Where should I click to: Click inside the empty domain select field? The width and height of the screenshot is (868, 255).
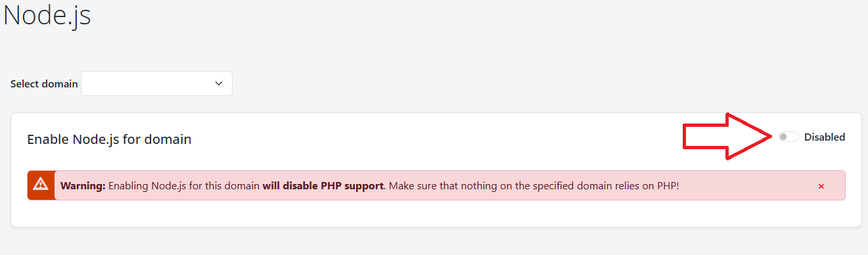[x=148, y=83]
